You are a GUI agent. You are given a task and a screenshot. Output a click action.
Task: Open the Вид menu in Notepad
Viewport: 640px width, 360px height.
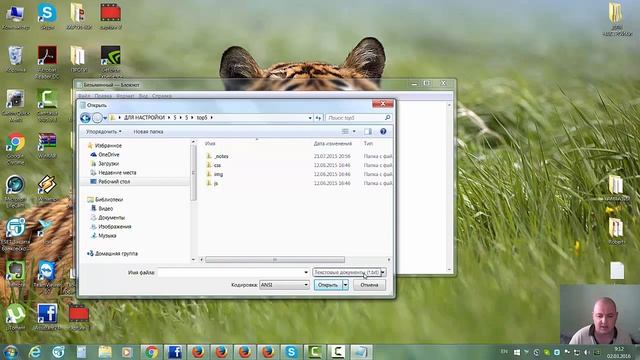coord(143,96)
